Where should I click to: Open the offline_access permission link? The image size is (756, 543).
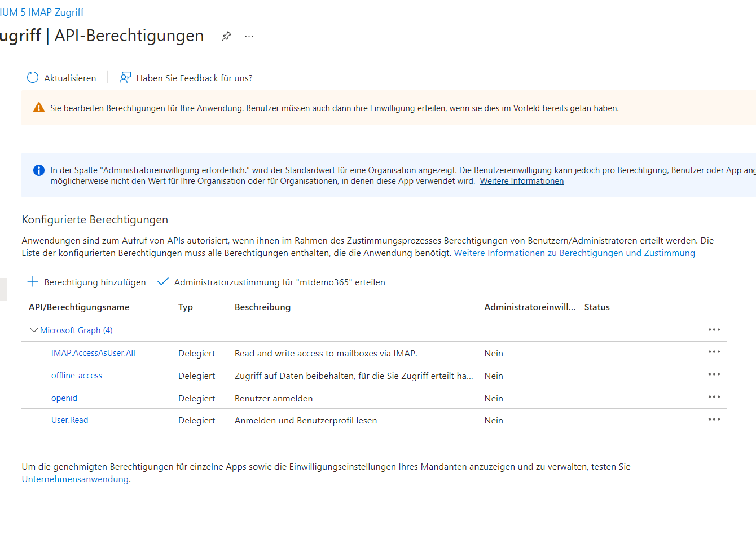[x=77, y=376]
